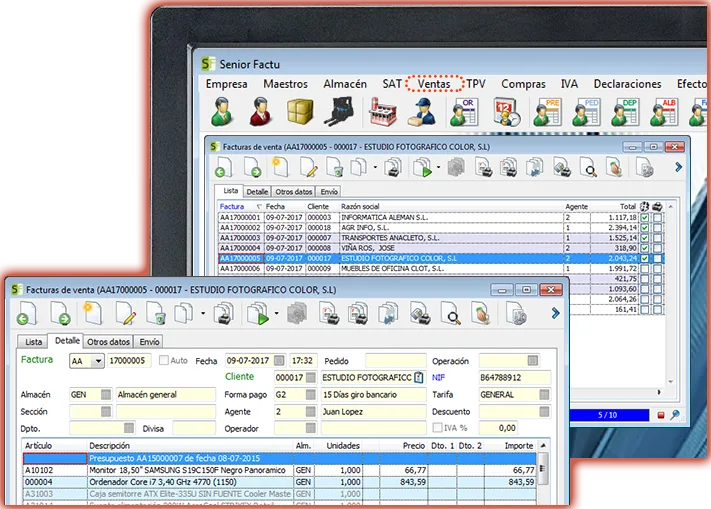The height and width of the screenshot is (509, 711).
Task: Open Agente lookup button
Action: (311, 412)
